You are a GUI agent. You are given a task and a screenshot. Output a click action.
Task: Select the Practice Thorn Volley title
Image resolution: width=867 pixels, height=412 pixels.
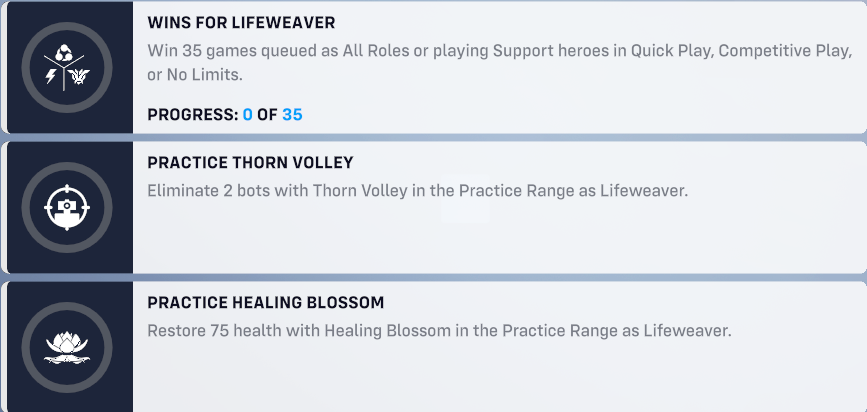click(250, 163)
